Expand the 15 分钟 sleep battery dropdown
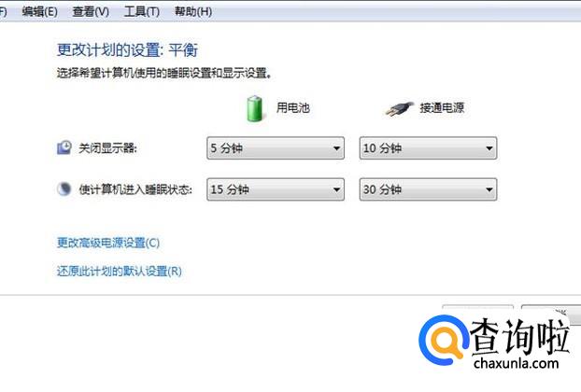 [x=276, y=189]
